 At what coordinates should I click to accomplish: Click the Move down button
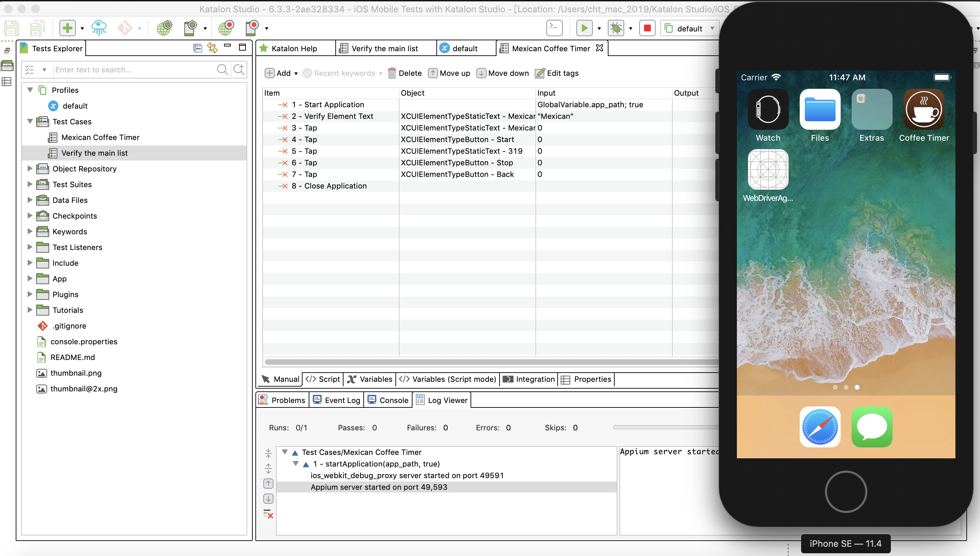(502, 73)
